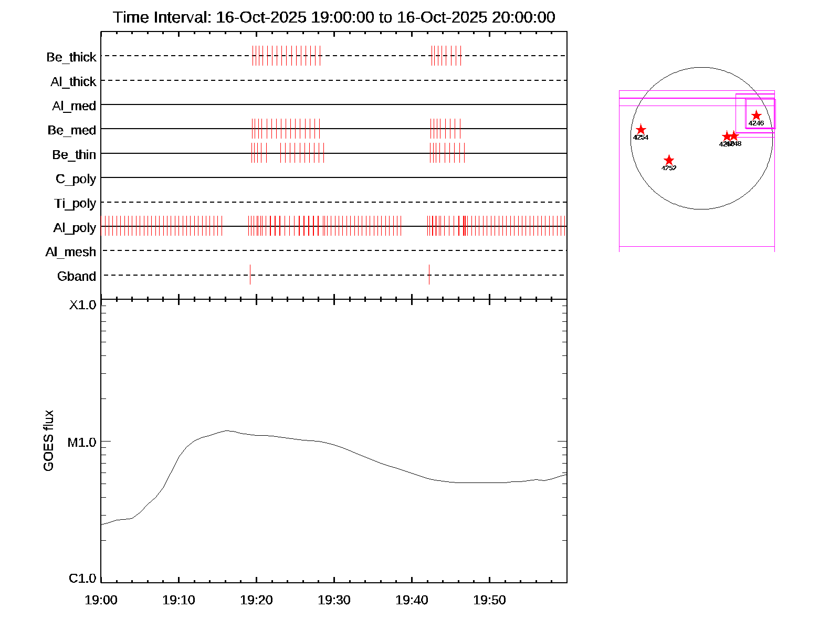Click the Be_med filter row label
This screenshot has width=840, height=630.
72,130
